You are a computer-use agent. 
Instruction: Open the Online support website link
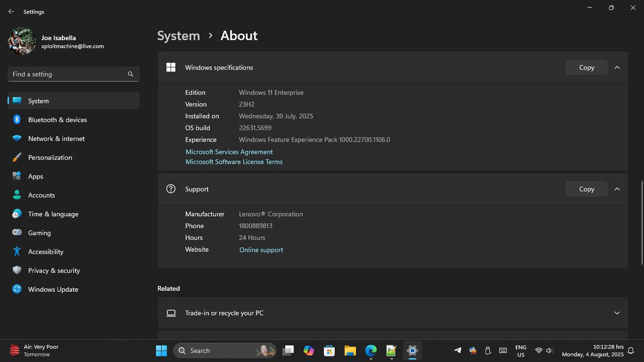(261, 250)
